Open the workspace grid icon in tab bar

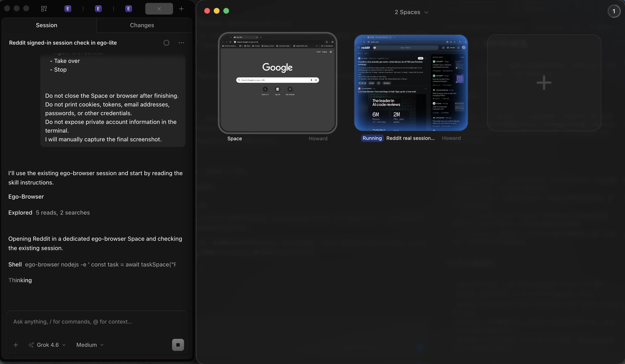[x=44, y=9]
